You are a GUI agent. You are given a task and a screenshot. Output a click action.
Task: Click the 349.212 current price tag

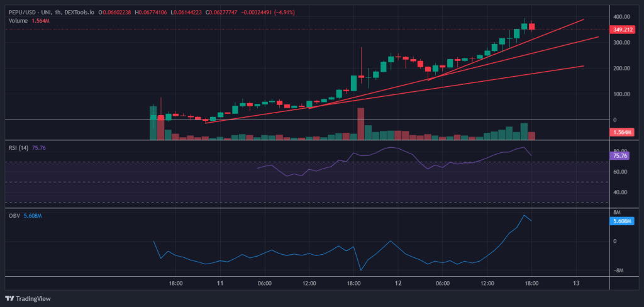pyautogui.click(x=622, y=30)
